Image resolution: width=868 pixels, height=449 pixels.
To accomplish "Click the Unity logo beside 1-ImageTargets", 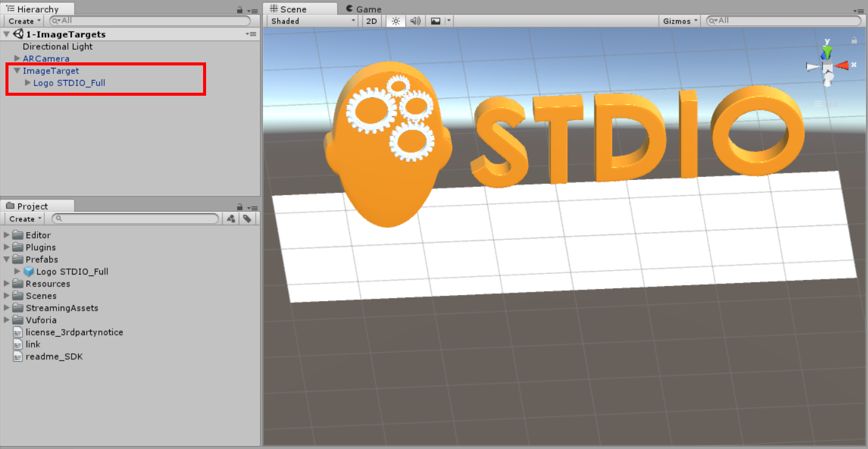I will click(18, 34).
